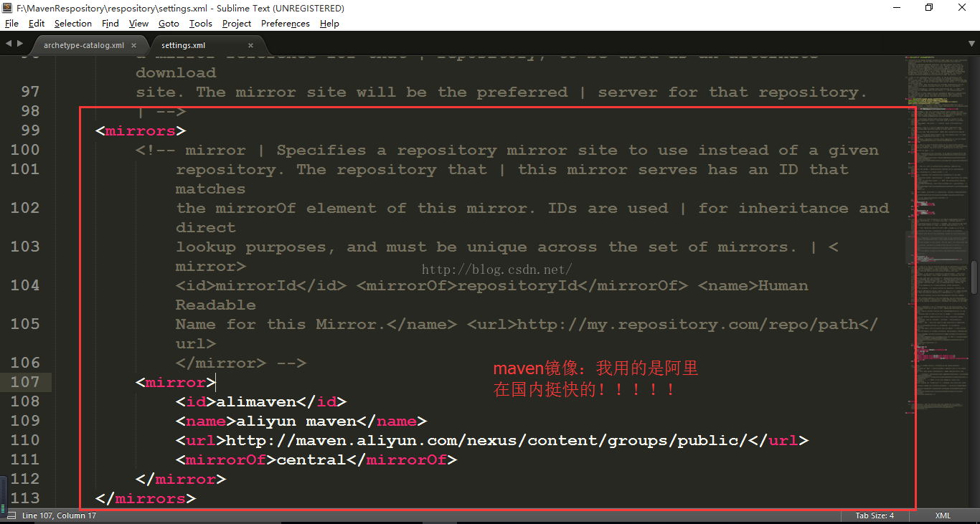Click the <mirror> tag on line 107
This screenshot has width=980, height=524.
[x=176, y=382]
